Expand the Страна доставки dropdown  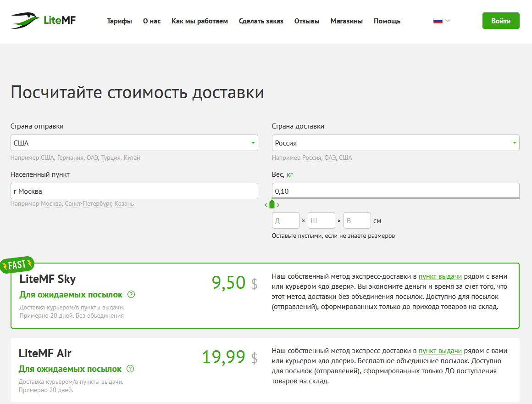[395, 143]
